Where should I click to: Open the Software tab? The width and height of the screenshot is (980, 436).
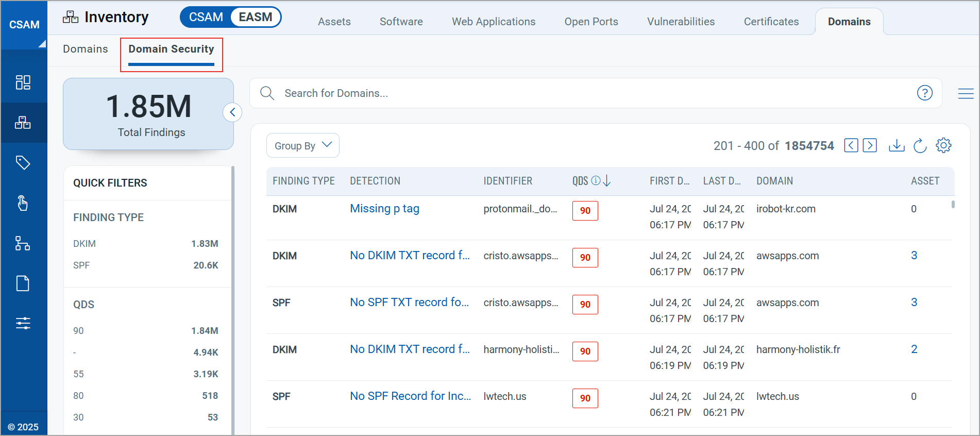coord(401,22)
